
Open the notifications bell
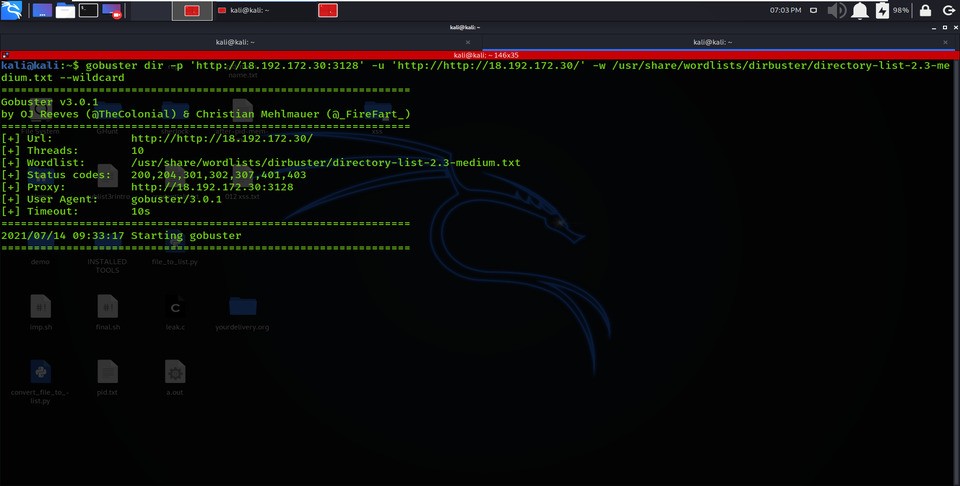pos(860,10)
